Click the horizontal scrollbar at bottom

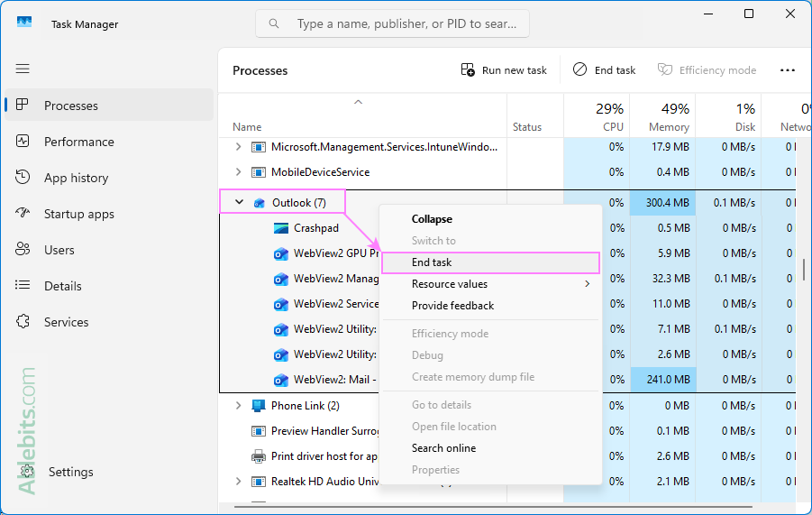click(493, 506)
